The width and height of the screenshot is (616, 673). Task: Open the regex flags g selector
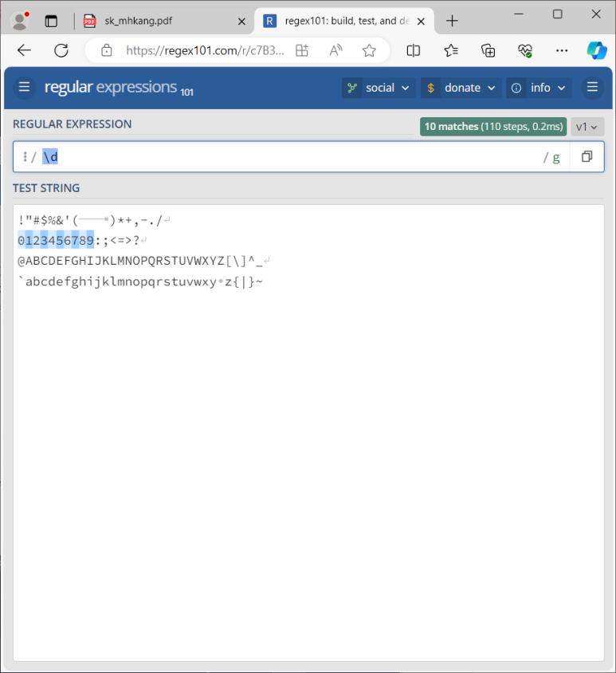click(556, 158)
